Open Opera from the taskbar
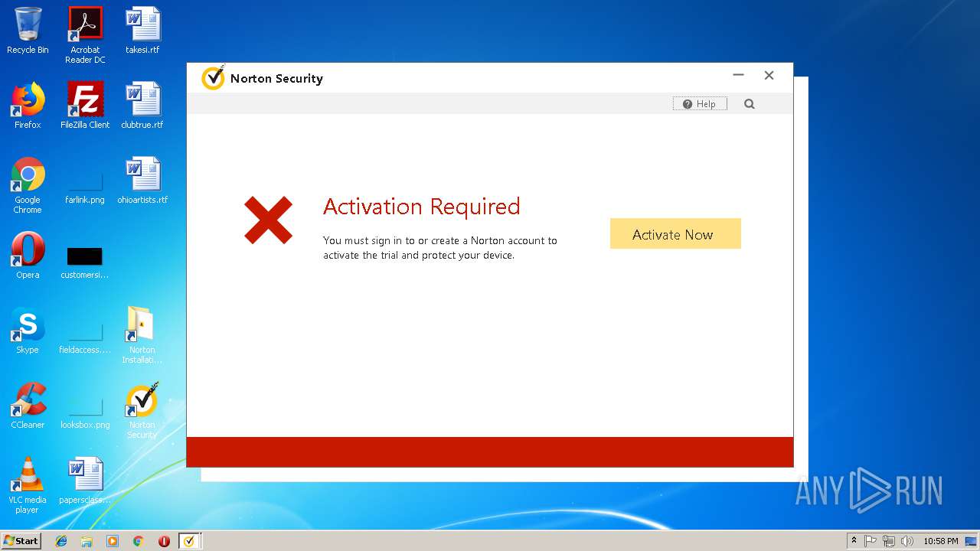 164,541
